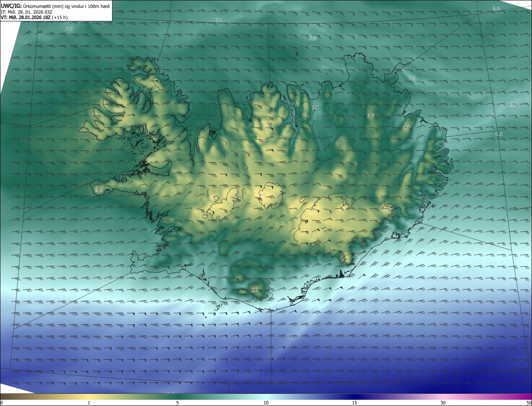Image resolution: width=532 pixels, height=406 pixels.
Task: Click the "IT: Mið. 28. 01. 2026 03Z" line
Action: click(x=27, y=12)
